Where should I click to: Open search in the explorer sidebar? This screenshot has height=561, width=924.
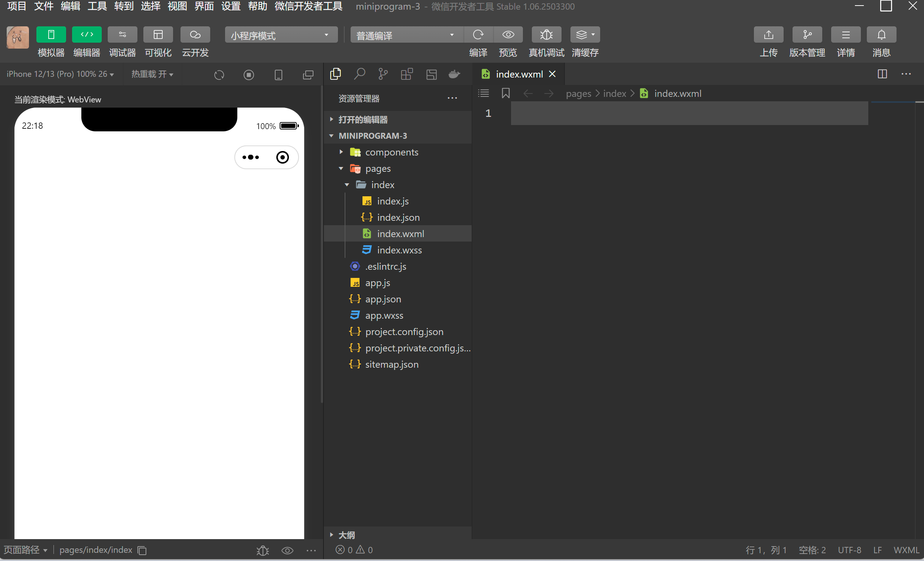coord(359,74)
